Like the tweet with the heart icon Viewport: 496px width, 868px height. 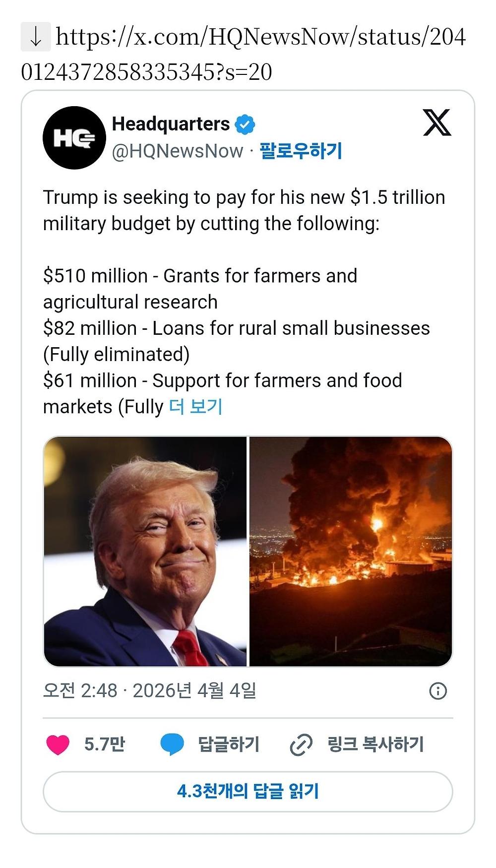pos(58,744)
